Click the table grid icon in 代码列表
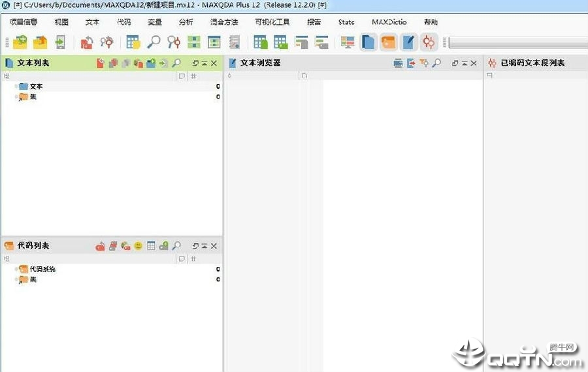Viewport: 588px width, 372px height. coord(151,246)
